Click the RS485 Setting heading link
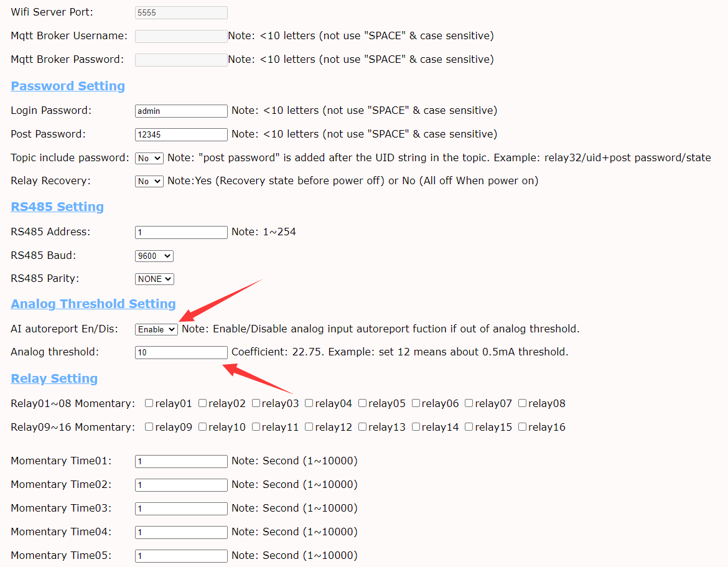 click(57, 207)
